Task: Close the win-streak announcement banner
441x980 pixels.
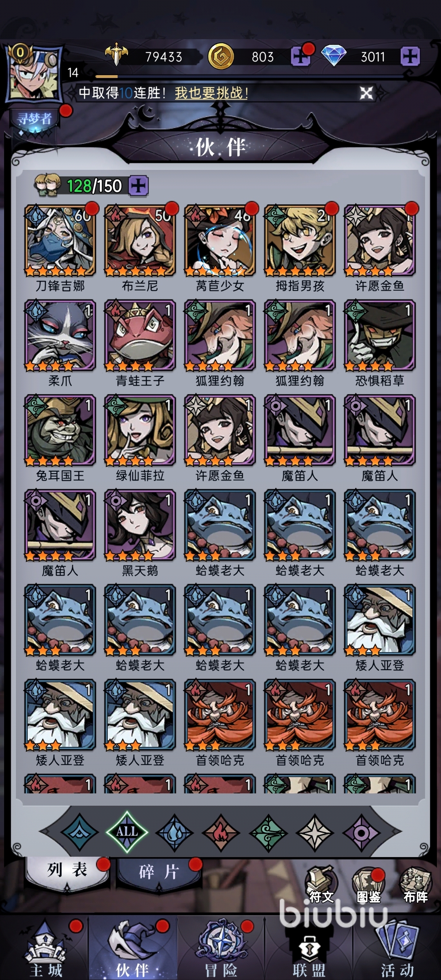Action: (x=366, y=93)
